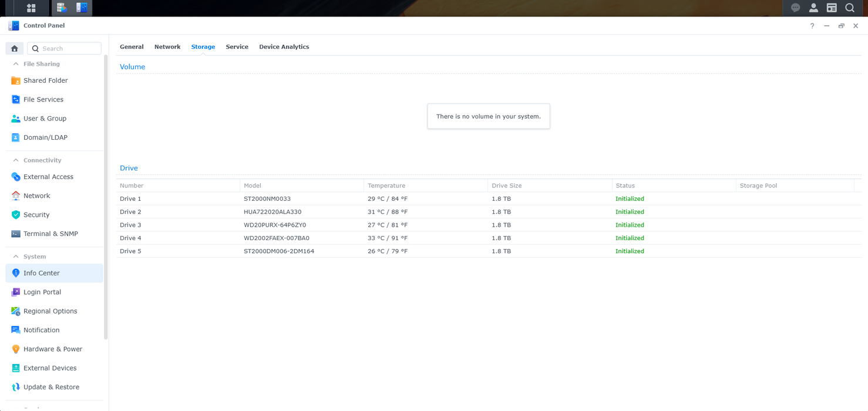
Task: Open Shared Folder settings label
Action: click(x=46, y=80)
